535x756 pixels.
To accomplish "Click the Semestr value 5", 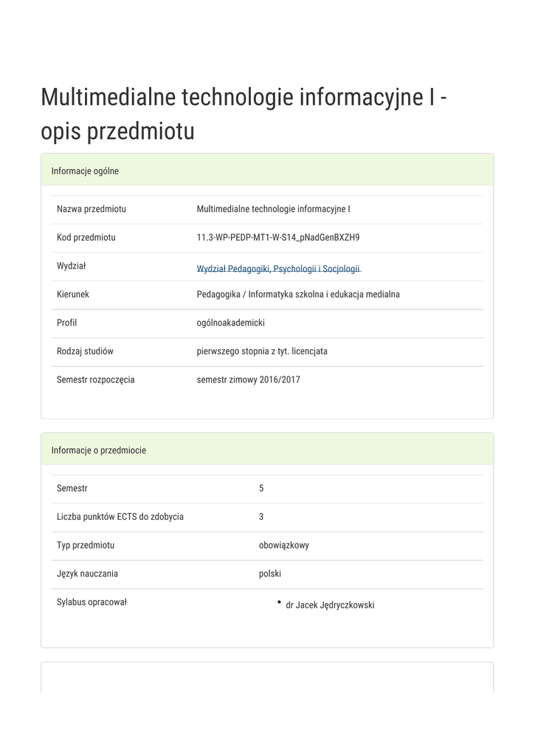I will [261, 489].
